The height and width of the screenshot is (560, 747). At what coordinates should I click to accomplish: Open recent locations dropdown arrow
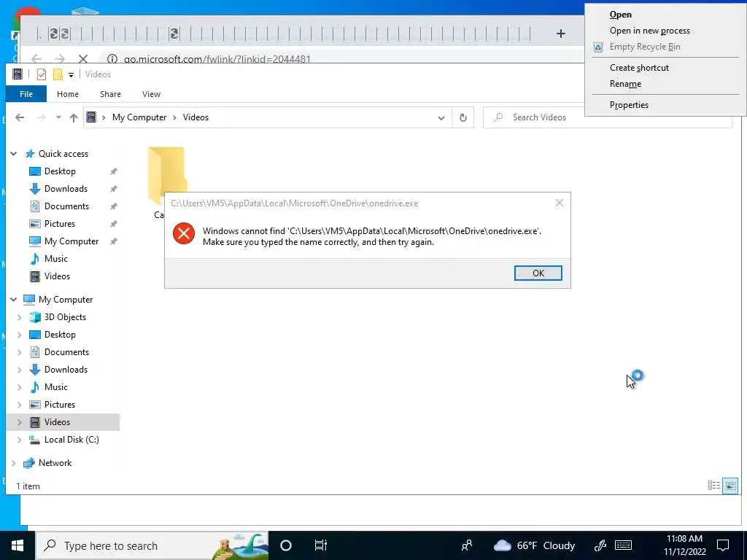[58, 117]
